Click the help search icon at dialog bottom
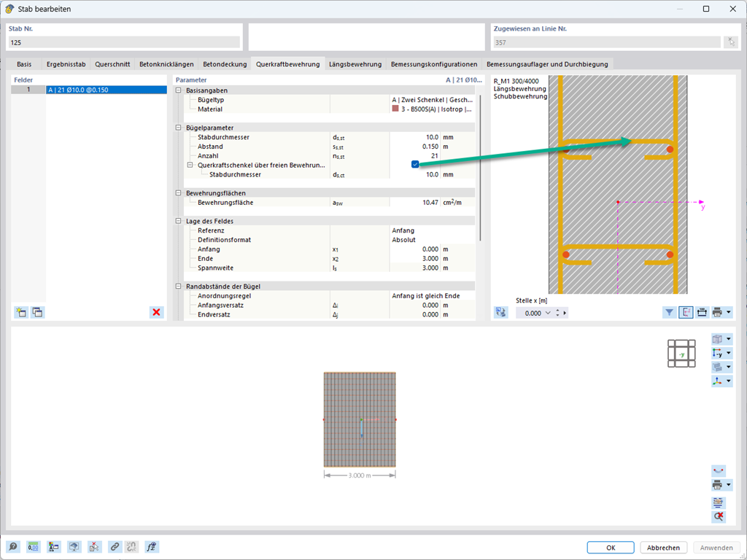 point(13,547)
